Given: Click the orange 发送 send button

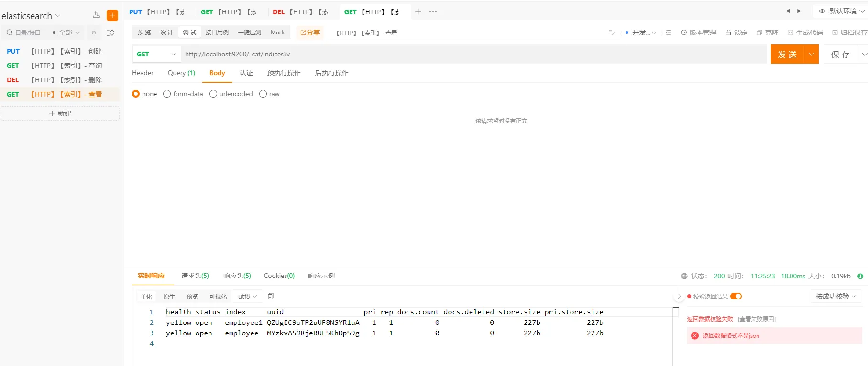Looking at the screenshot, I should 787,54.
